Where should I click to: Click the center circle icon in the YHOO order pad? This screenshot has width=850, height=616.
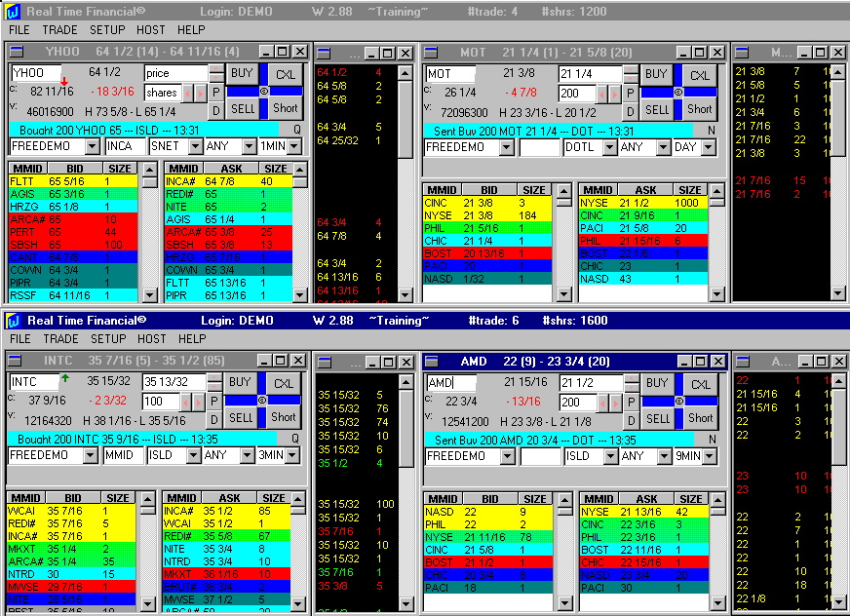click(264, 91)
